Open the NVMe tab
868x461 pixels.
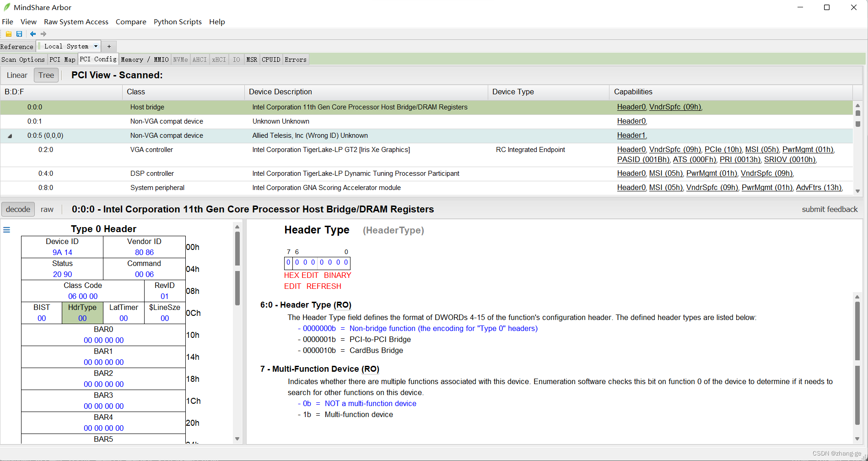(x=180, y=60)
